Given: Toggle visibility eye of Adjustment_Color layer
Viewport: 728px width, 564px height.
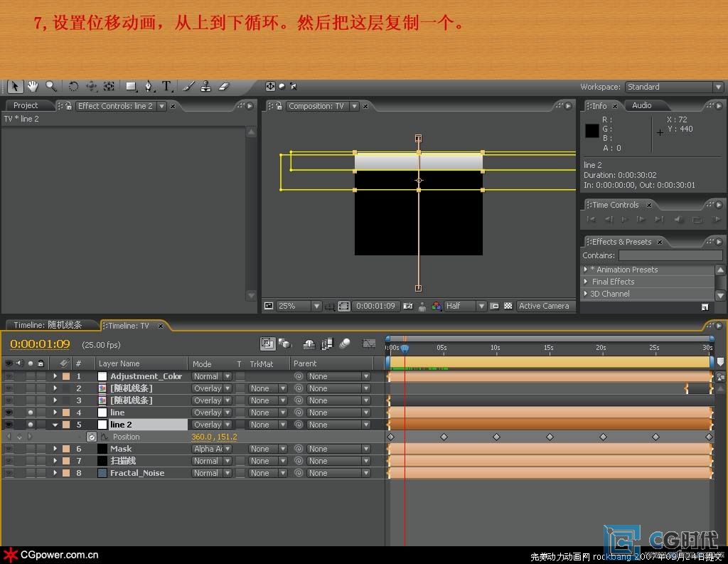Looking at the screenshot, I should 9,376.
